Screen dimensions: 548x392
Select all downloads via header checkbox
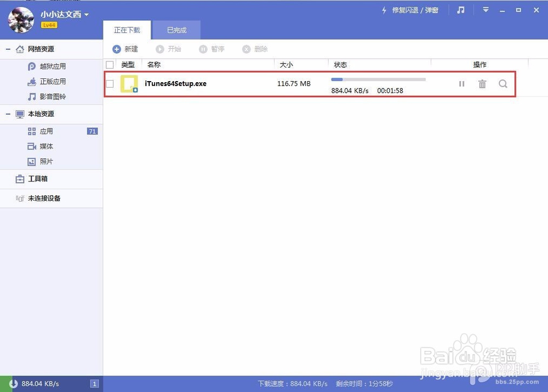click(x=110, y=64)
